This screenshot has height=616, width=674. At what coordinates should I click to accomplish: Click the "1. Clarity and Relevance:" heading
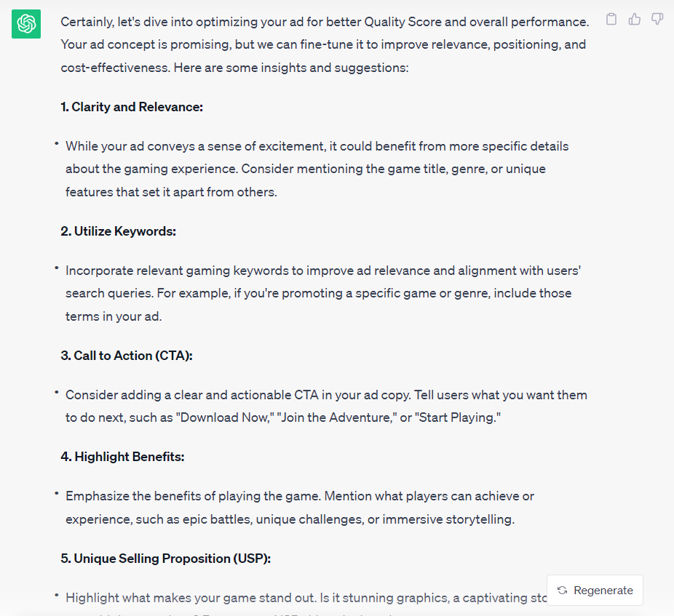[x=132, y=107]
